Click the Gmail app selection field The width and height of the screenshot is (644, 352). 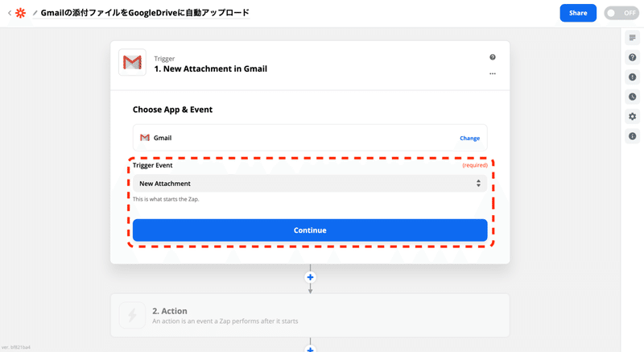coord(310,138)
